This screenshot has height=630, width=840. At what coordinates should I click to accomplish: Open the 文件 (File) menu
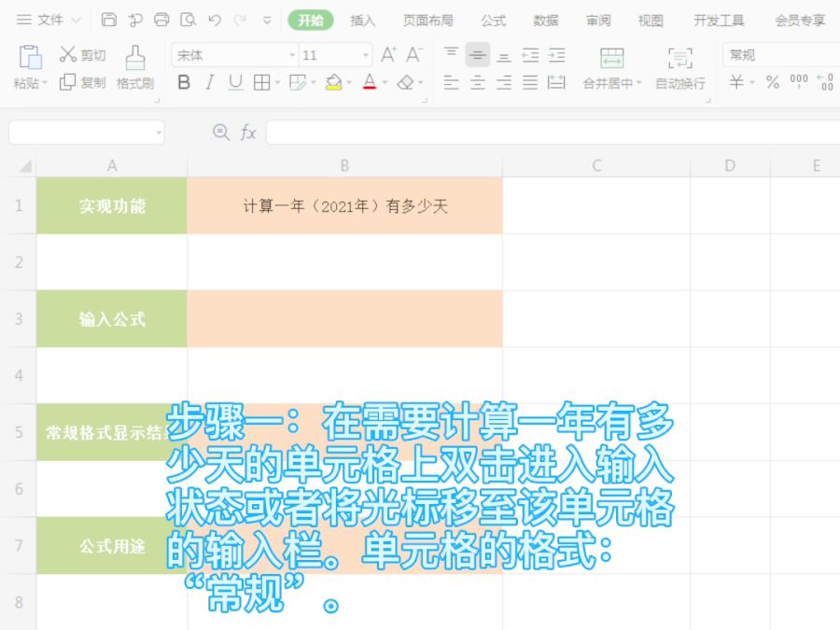[49, 21]
